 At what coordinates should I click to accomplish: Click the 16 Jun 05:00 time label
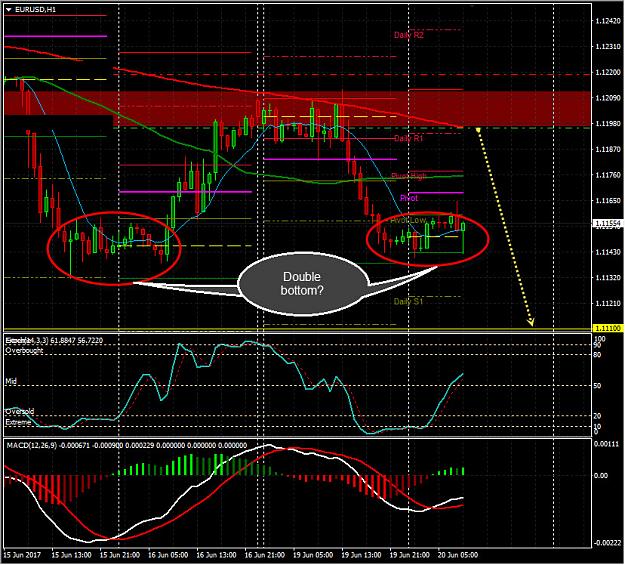[x=168, y=555]
